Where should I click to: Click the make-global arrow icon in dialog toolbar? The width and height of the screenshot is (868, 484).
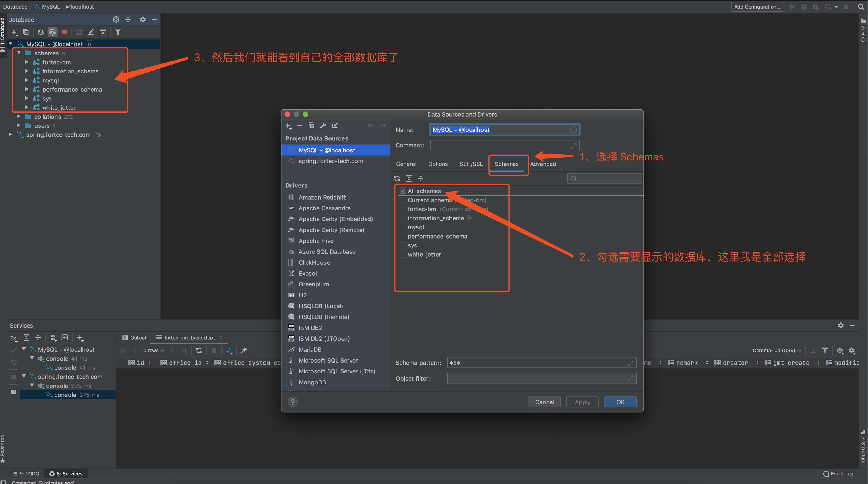coord(335,126)
